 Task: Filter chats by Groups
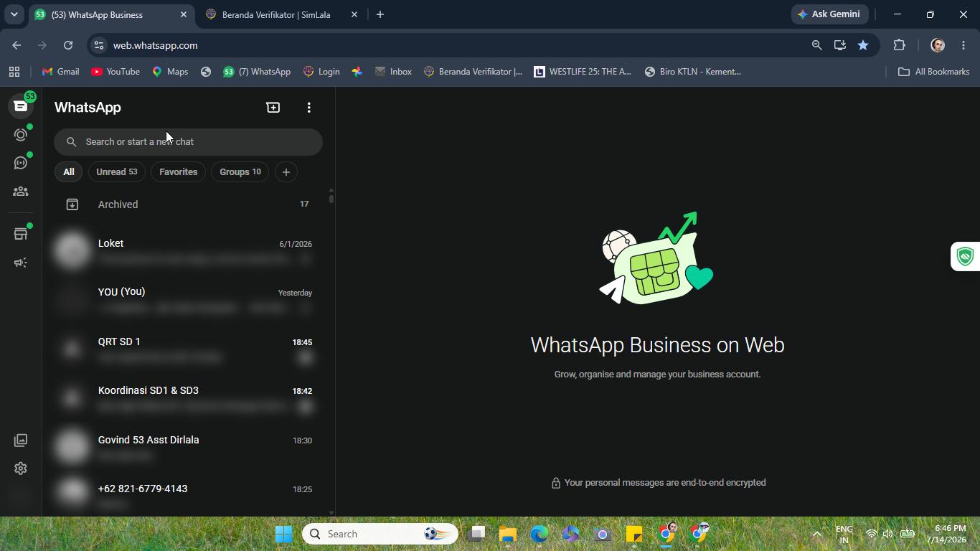[240, 172]
